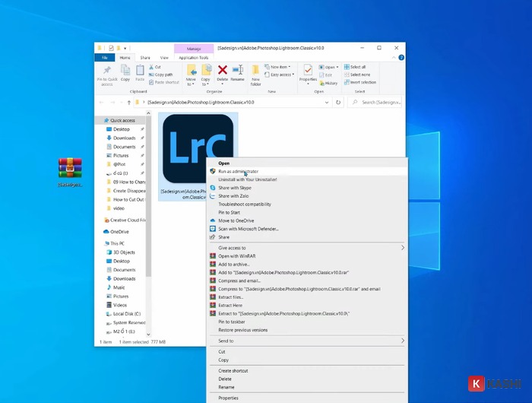
Task: Click the Copy icon in Clipboard group
Action: tap(125, 72)
